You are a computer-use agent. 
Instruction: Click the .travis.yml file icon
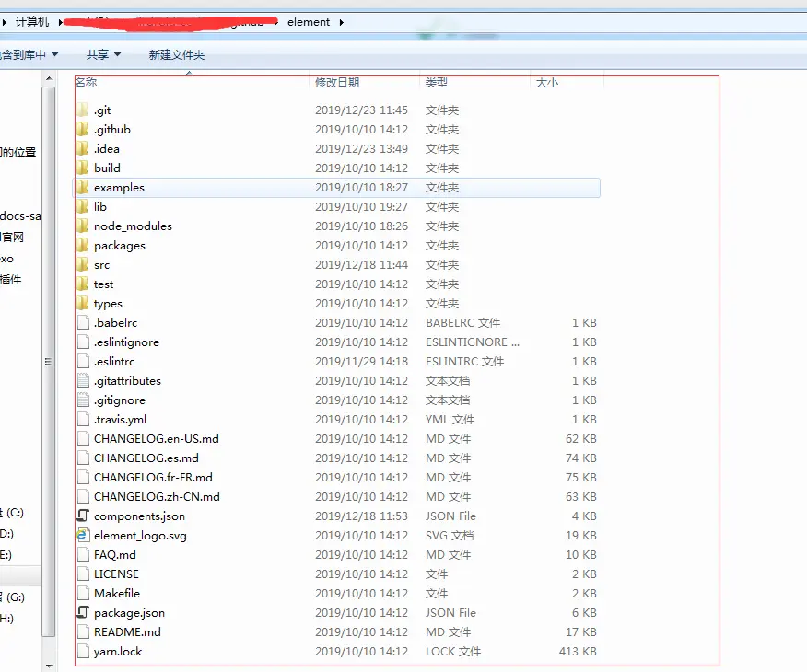(x=83, y=419)
